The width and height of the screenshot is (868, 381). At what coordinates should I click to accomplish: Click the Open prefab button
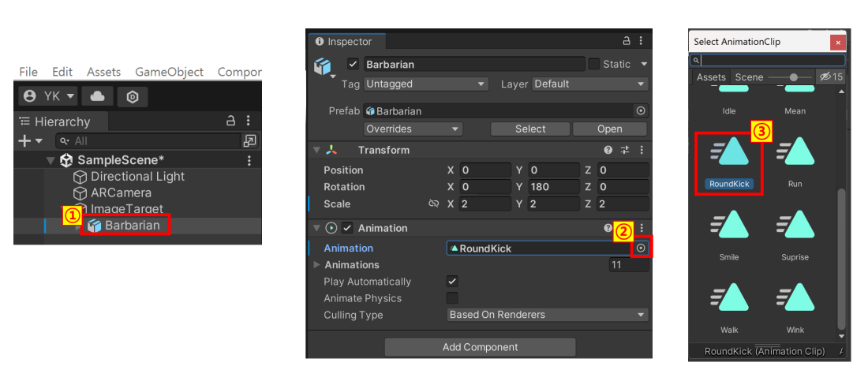(609, 129)
